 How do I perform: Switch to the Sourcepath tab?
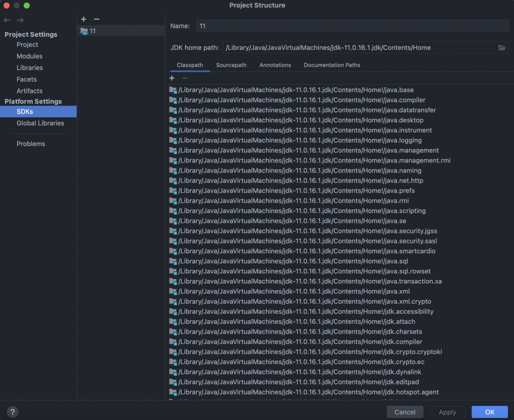click(231, 65)
